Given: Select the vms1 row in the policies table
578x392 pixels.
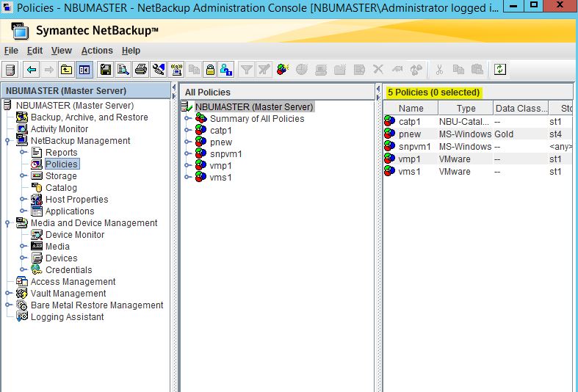Looking at the screenshot, I should tap(477, 172).
